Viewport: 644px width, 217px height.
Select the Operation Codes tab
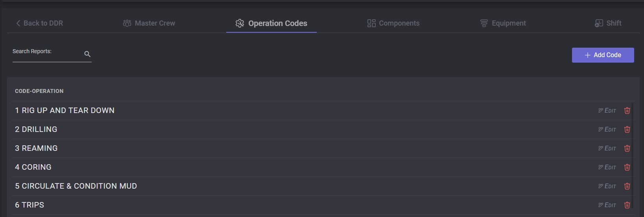271,23
